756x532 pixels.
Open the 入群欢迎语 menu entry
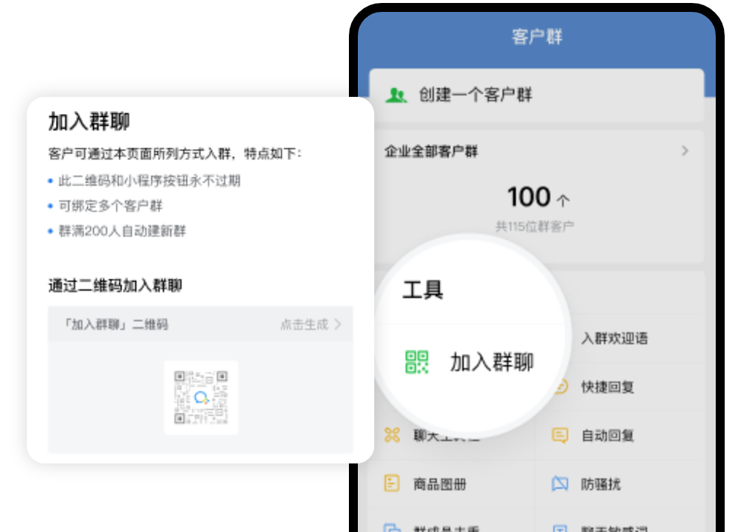614,339
